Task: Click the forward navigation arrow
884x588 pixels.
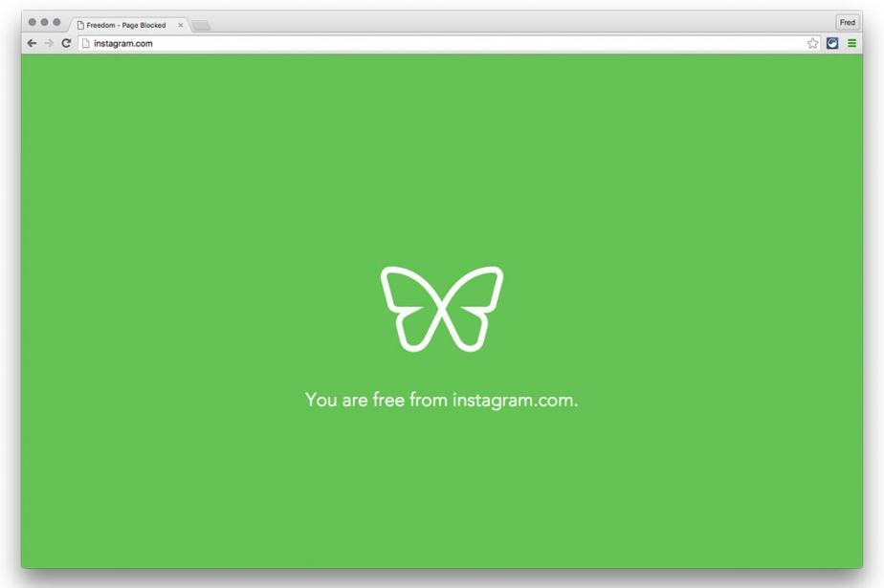Action: 49,43
